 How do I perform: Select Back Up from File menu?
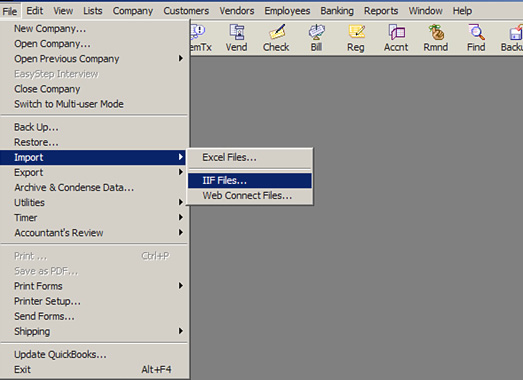(95, 127)
